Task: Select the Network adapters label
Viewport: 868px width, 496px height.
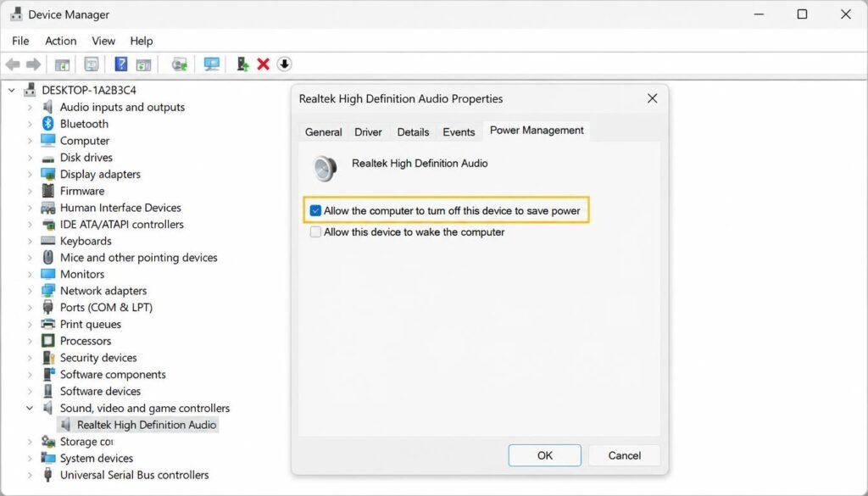Action: (103, 291)
